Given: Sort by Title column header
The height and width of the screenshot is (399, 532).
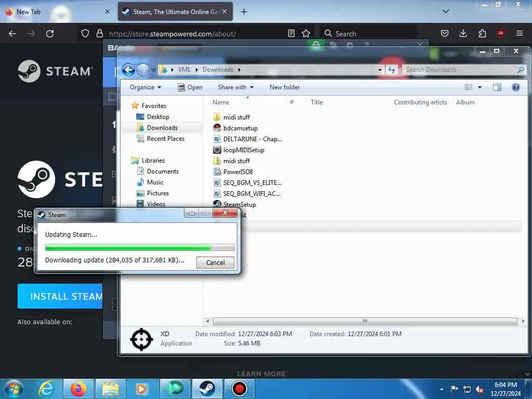Looking at the screenshot, I should click(316, 102).
